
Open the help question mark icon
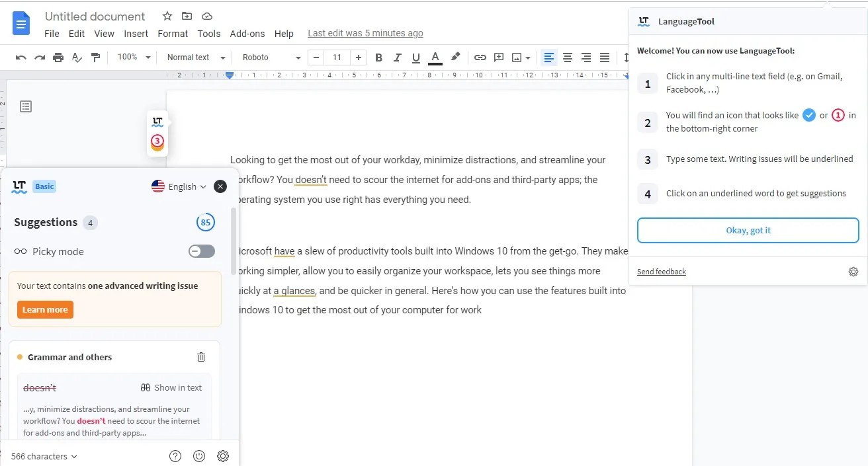[x=175, y=455]
